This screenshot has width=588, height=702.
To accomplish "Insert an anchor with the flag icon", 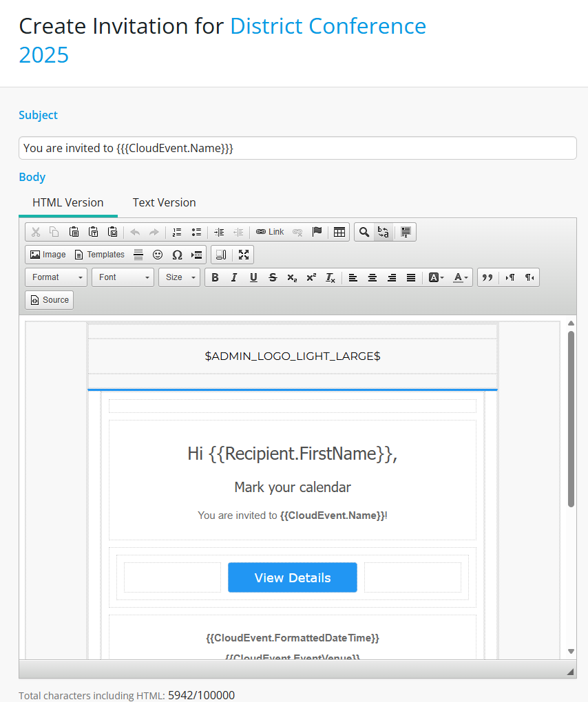I will [x=317, y=232].
